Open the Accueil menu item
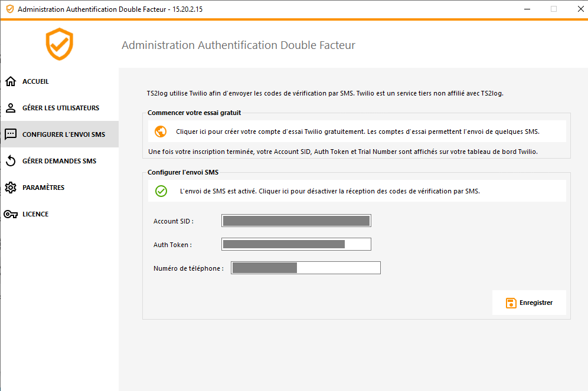Screen dimensions: 588x391 [x=60, y=81]
